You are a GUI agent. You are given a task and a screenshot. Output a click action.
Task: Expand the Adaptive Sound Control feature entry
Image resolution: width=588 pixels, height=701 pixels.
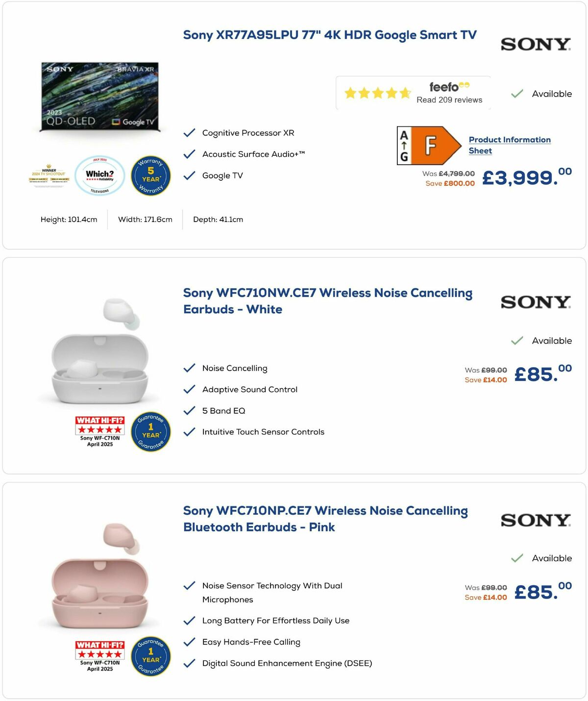click(250, 390)
